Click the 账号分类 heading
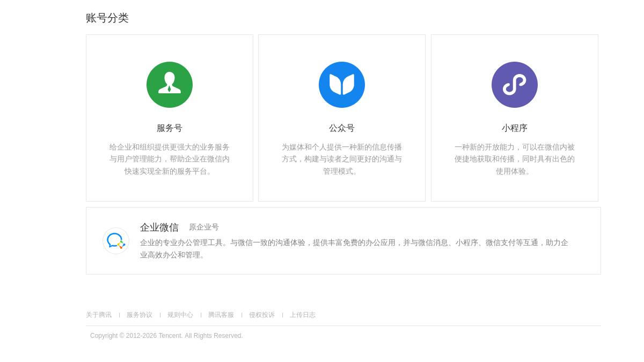 click(x=107, y=18)
